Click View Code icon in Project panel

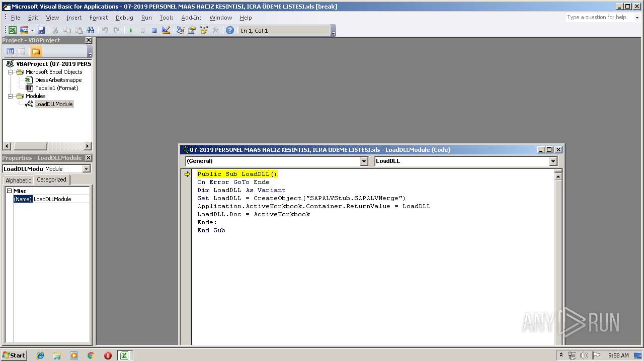click(x=10, y=51)
